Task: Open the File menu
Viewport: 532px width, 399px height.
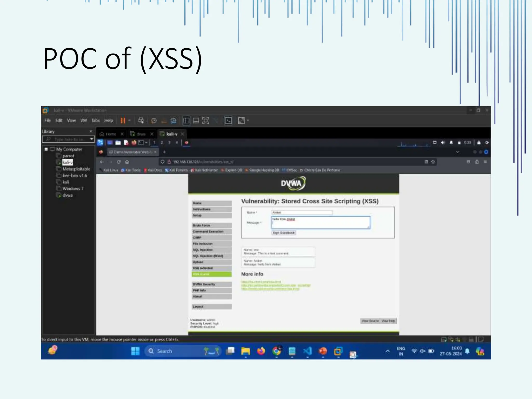Action: pos(48,121)
